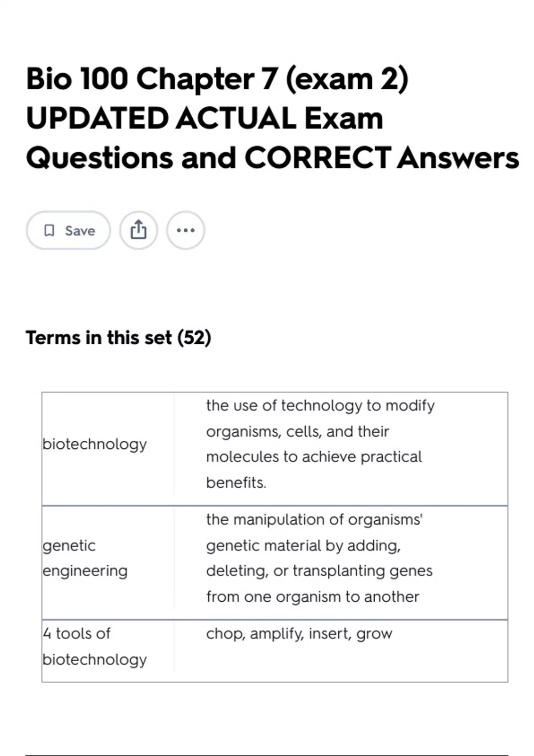Click 'UPDATED ACTUAL Exam' title line

click(x=205, y=119)
